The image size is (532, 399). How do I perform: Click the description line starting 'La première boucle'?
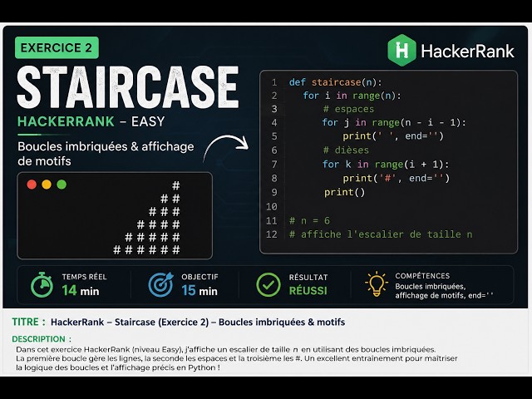[x=236, y=358]
